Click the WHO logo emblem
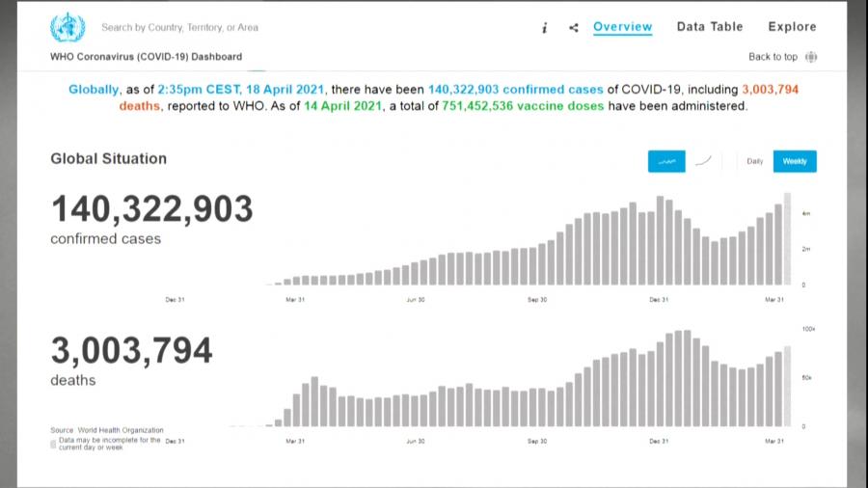868x488 pixels. 68,27
